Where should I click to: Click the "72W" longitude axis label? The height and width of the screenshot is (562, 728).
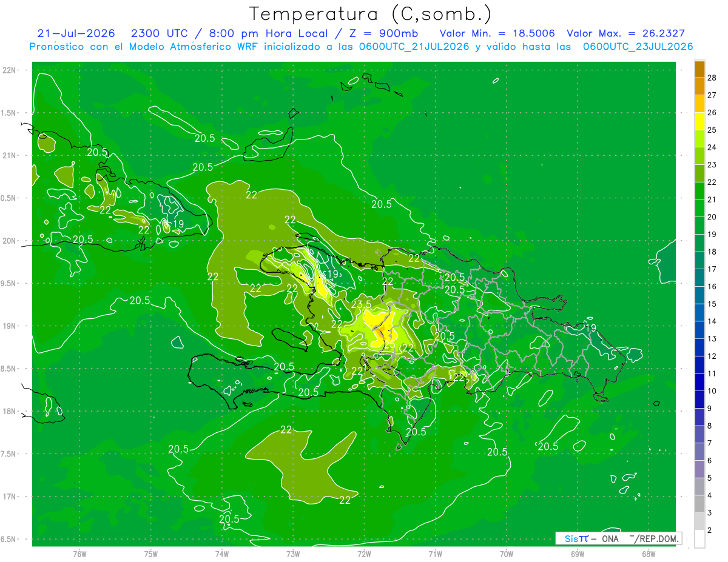click(364, 554)
